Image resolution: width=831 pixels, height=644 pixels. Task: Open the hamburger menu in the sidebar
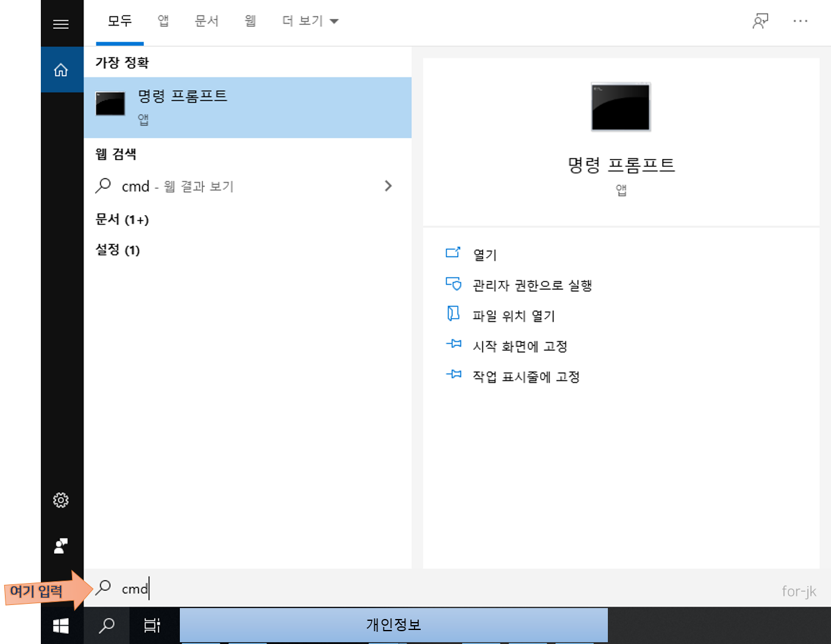(61, 24)
